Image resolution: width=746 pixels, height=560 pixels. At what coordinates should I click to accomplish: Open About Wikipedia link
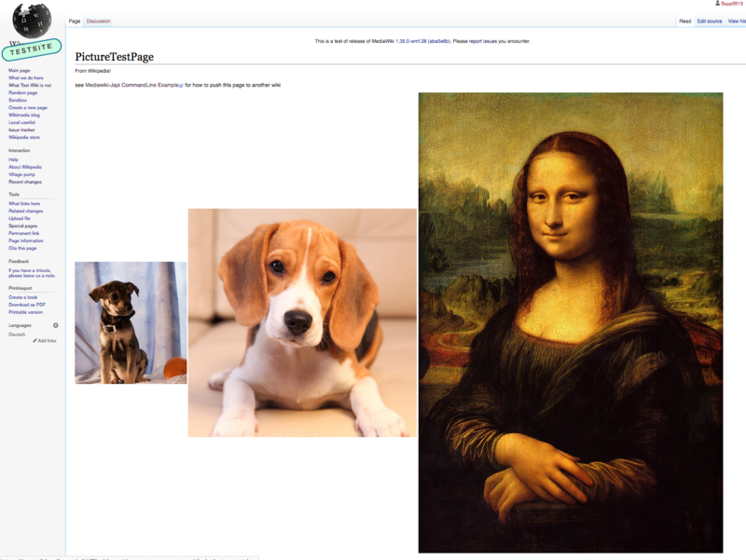click(x=25, y=168)
